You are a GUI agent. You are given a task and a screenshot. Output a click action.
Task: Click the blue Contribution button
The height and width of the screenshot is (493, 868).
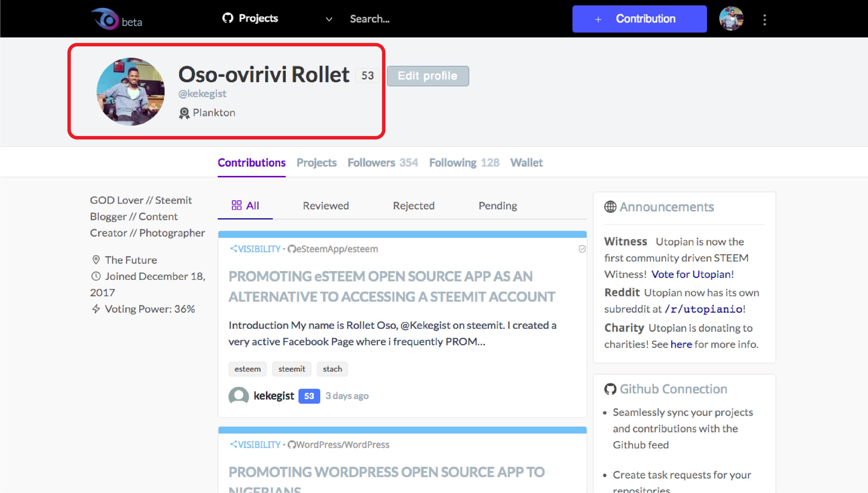point(639,19)
